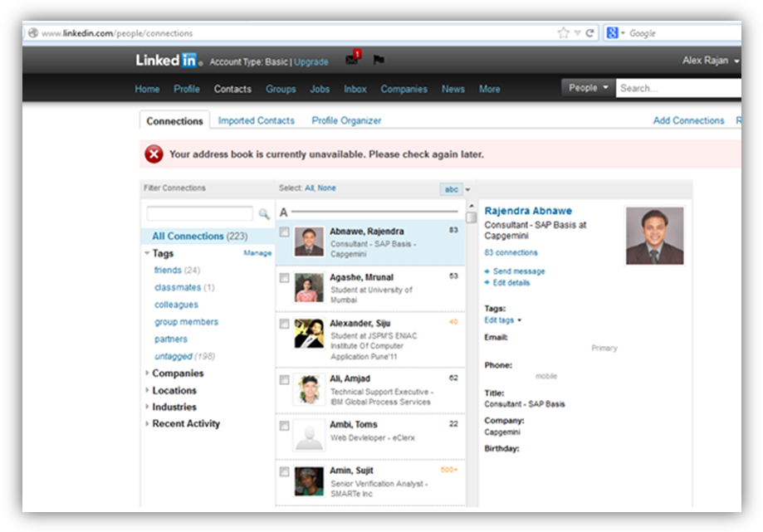Open the People search type dropdown

click(589, 88)
